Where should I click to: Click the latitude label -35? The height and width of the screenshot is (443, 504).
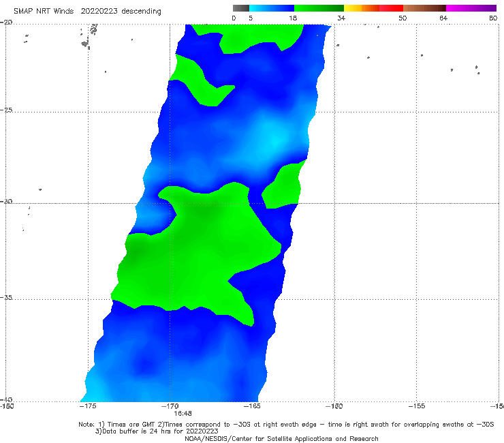(x=6, y=297)
